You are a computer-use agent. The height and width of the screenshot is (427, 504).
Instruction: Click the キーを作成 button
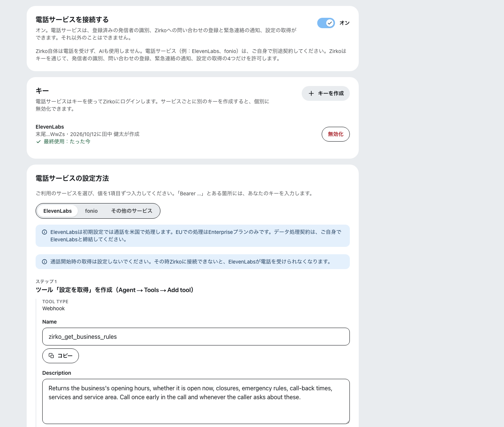tap(326, 93)
